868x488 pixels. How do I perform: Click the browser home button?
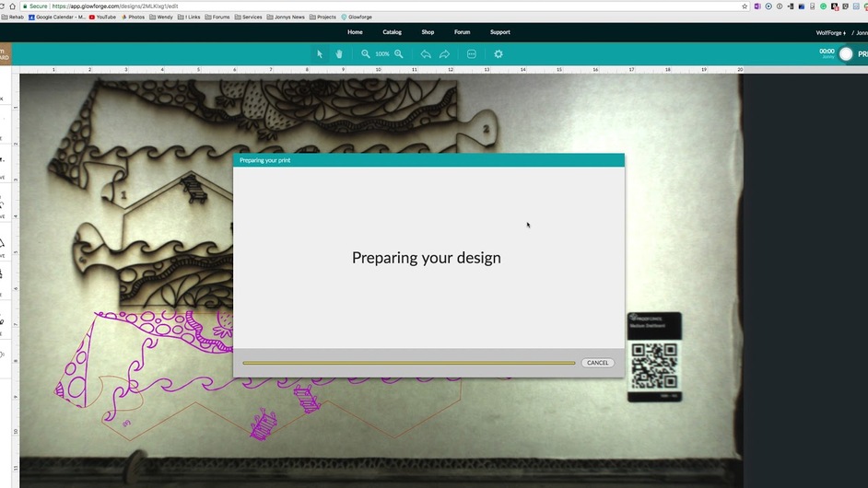(x=12, y=6)
